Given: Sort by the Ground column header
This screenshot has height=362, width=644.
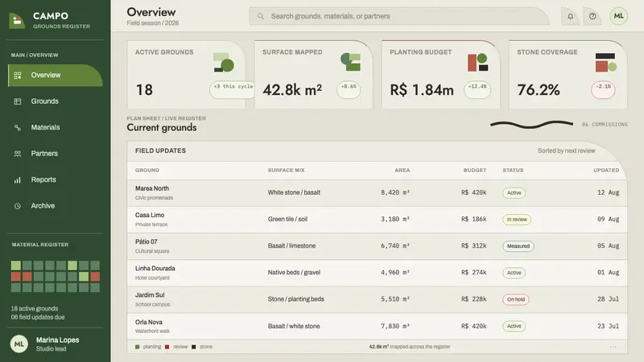Looking at the screenshot, I should 147,170.
